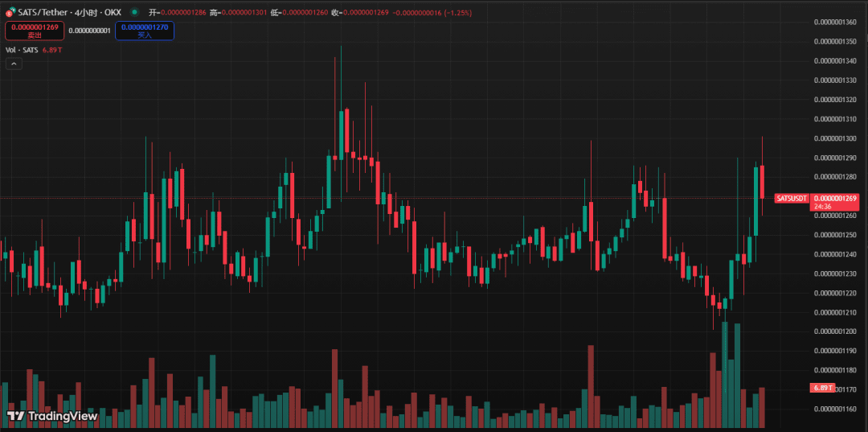Click price axis label 0.0000001340

pos(835,61)
